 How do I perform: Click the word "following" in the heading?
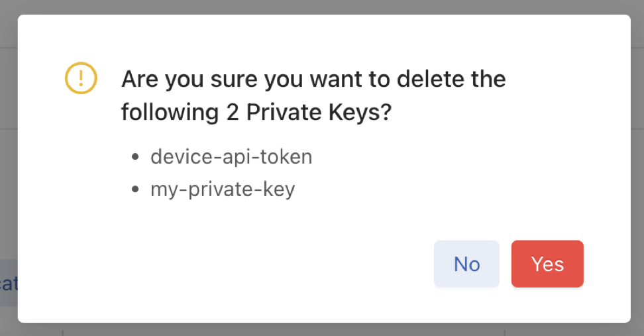coord(166,113)
